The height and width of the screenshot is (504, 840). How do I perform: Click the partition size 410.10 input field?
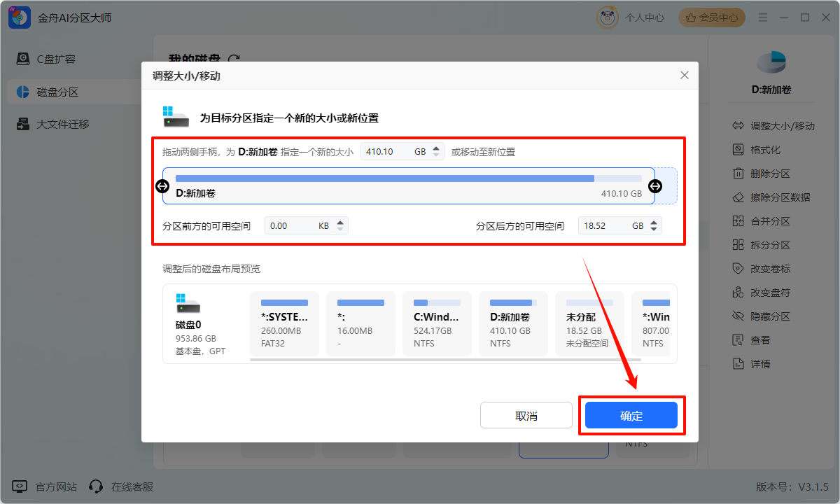pyautogui.click(x=385, y=152)
